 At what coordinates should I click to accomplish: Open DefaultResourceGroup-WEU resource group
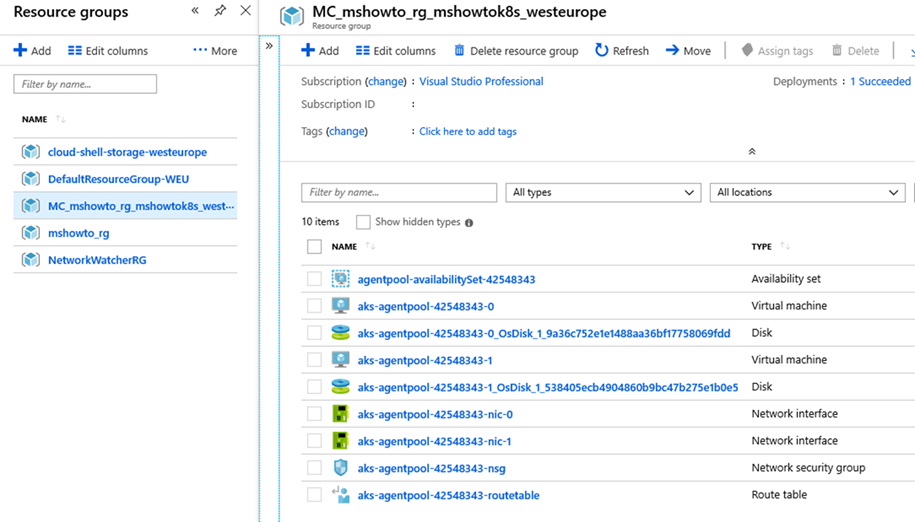pyautogui.click(x=118, y=179)
